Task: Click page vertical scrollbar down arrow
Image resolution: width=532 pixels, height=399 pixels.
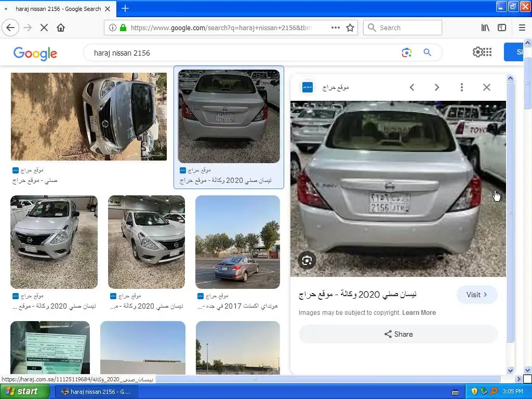Action: coord(528,370)
